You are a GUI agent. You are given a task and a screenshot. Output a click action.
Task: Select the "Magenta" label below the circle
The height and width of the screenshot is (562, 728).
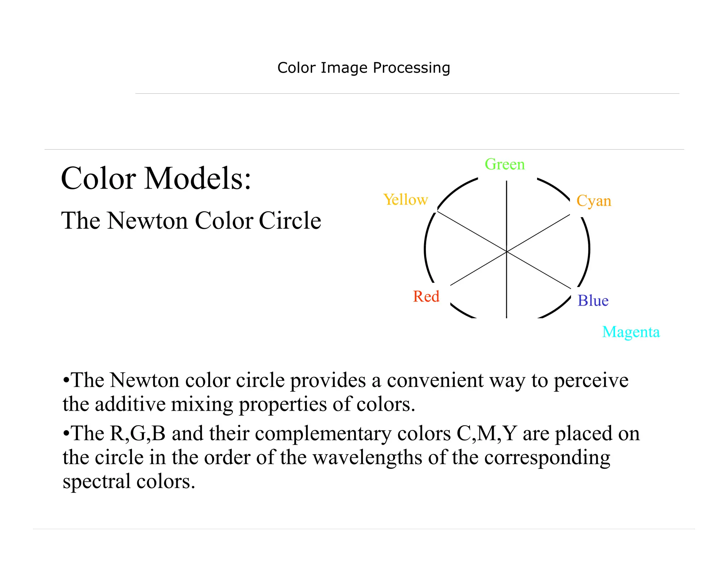point(631,332)
